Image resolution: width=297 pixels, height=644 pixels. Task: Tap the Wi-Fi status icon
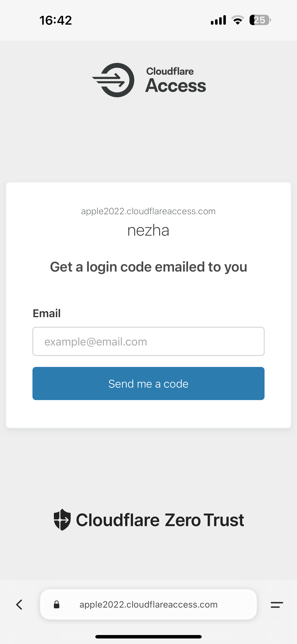238,20
